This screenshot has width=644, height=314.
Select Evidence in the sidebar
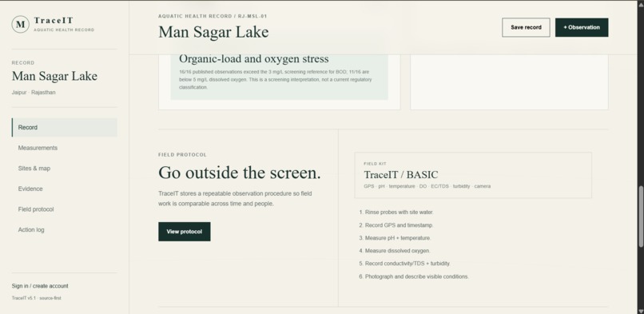click(x=65, y=189)
